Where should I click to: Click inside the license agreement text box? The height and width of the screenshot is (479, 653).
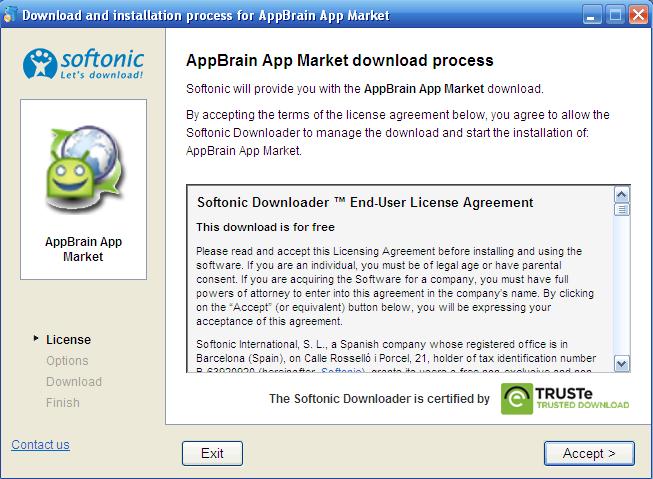(x=400, y=290)
